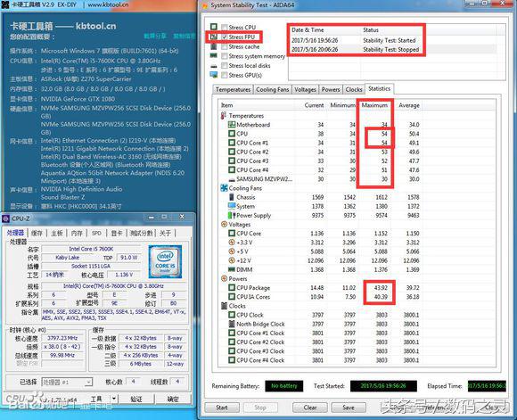The width and height of the screenshot is (517, 420).
Task: Uncheck the Stress FPU checkbox
Action: (x=225, y=37)
